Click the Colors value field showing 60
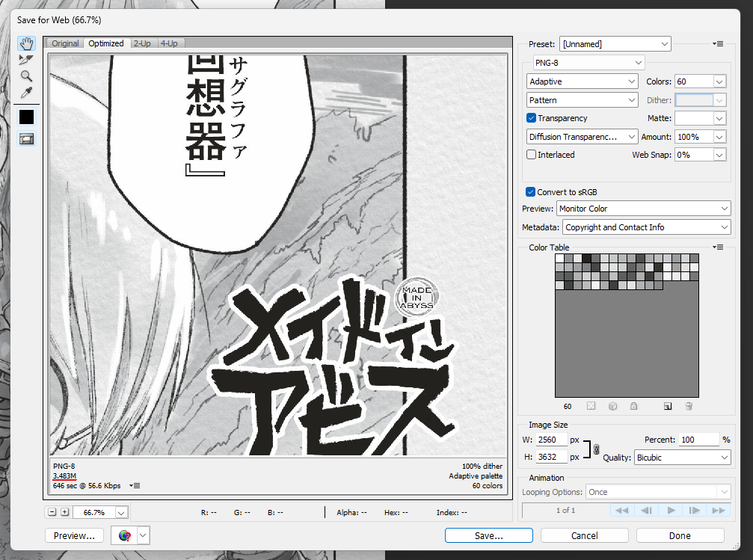The width and height of the screenshot is (753, 560). pos(694,81)
